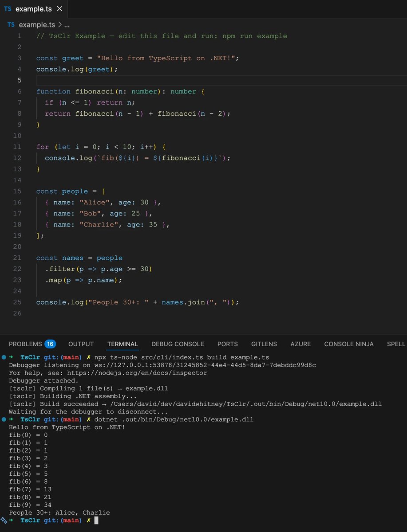Click "Compiling 1 file(s)" terminal line
Viewport: 407px width, 532px height.
tap(88, 388)
